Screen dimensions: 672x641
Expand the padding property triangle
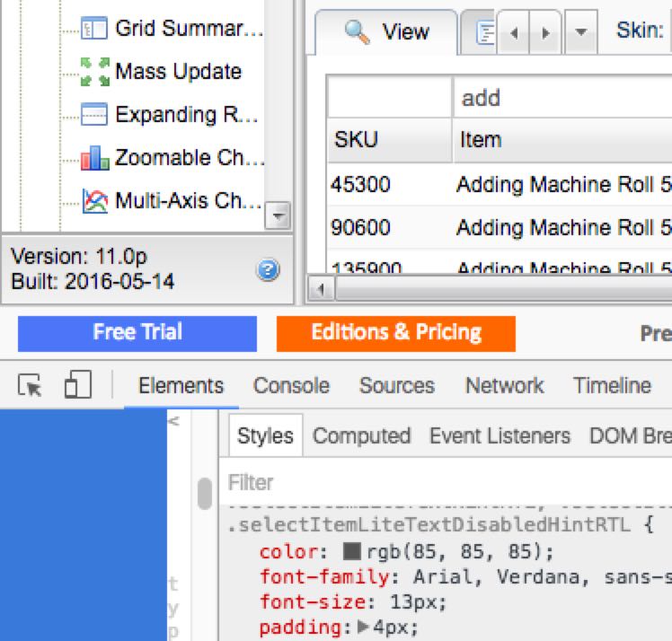(x=364, y=628)
